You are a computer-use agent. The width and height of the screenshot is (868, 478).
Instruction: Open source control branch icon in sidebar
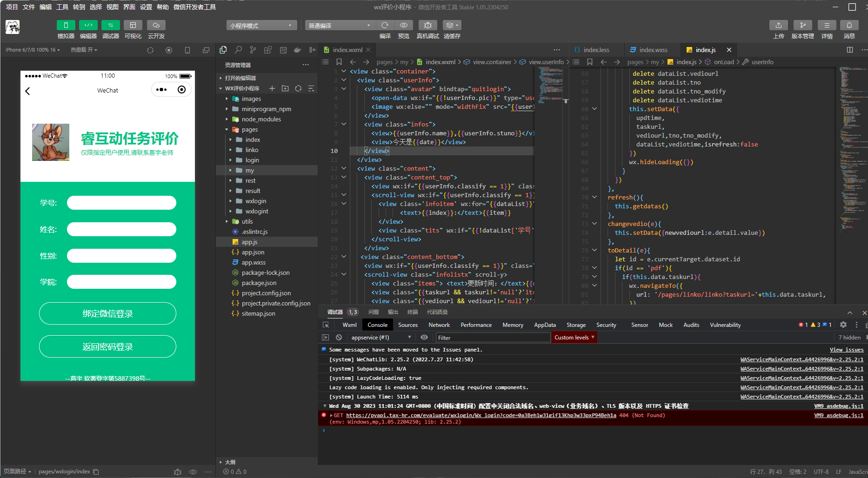point(253,50)
